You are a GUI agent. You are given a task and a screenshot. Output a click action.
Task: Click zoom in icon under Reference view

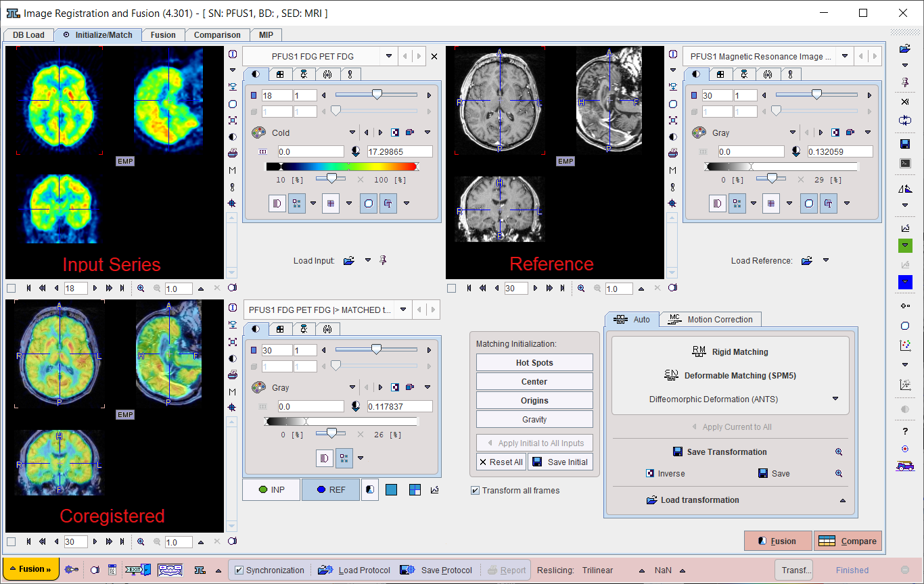click(x=581, y=288)
